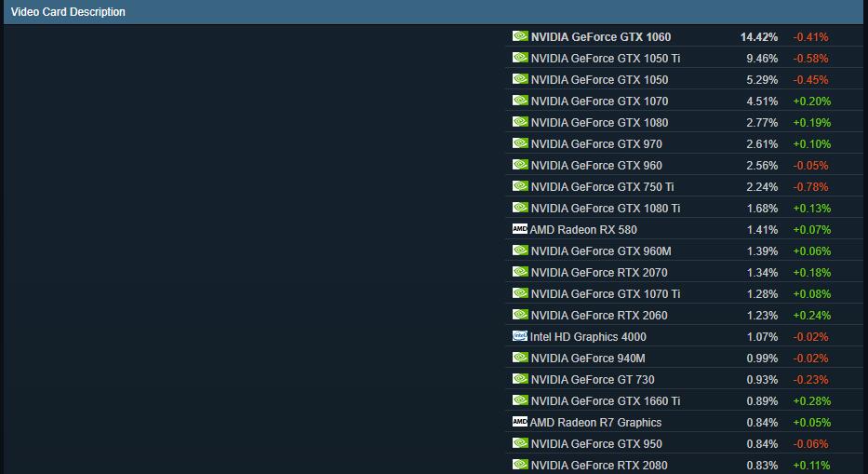Screen dimensions: 868x474
Task: Select the NVIDIA icon next to GTX 1070
Action: pyautogui.click(x=520, y=101)
